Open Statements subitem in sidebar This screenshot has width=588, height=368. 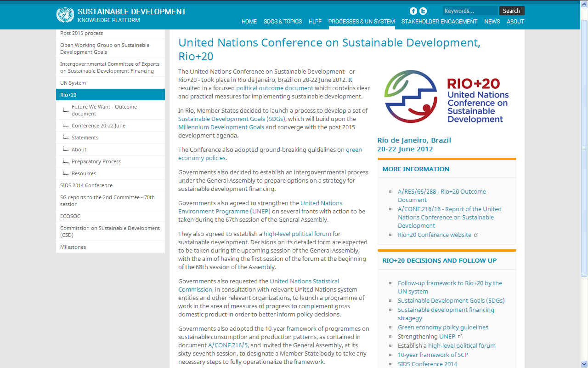[110, 138]
